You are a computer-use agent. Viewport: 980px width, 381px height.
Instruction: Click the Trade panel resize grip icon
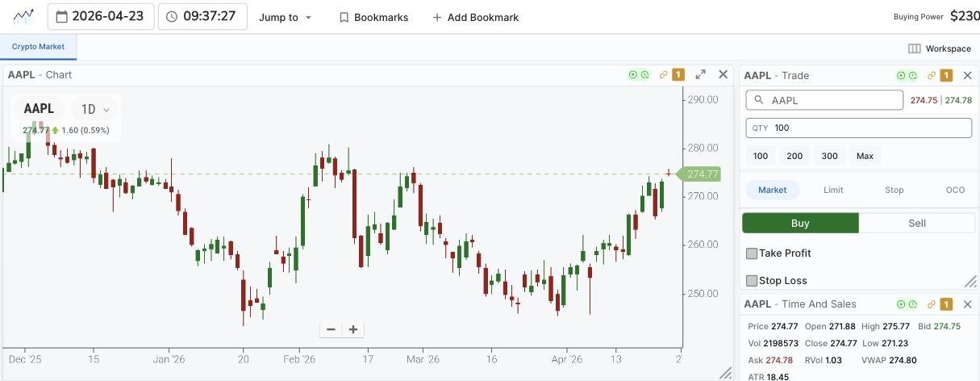[970, 281]
